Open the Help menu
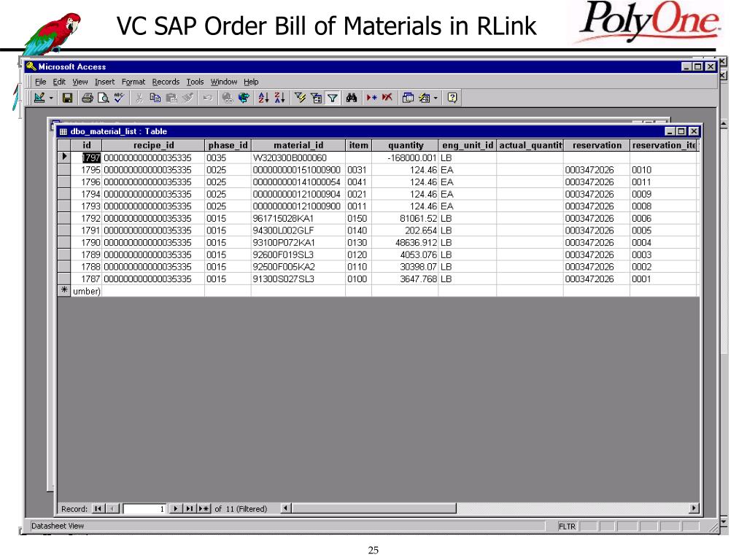Screen dimensions: 747x560 coord(251,82)
